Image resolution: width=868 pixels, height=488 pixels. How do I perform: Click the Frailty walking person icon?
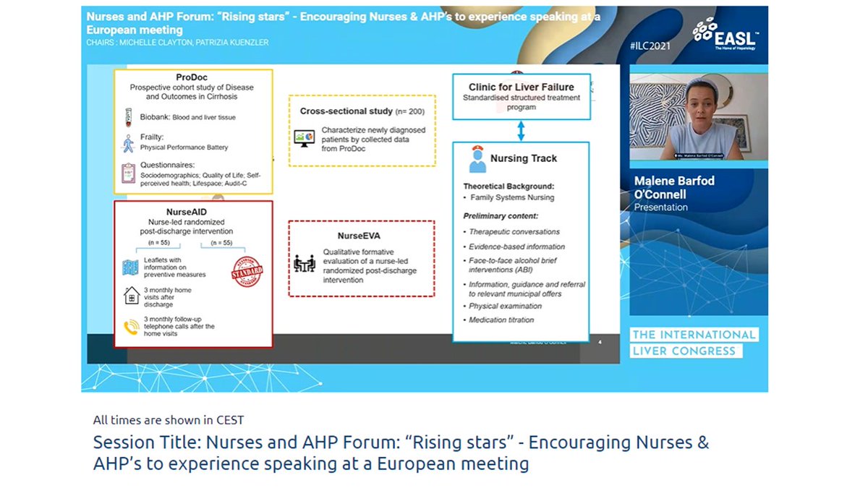click(x=129, y=142)
